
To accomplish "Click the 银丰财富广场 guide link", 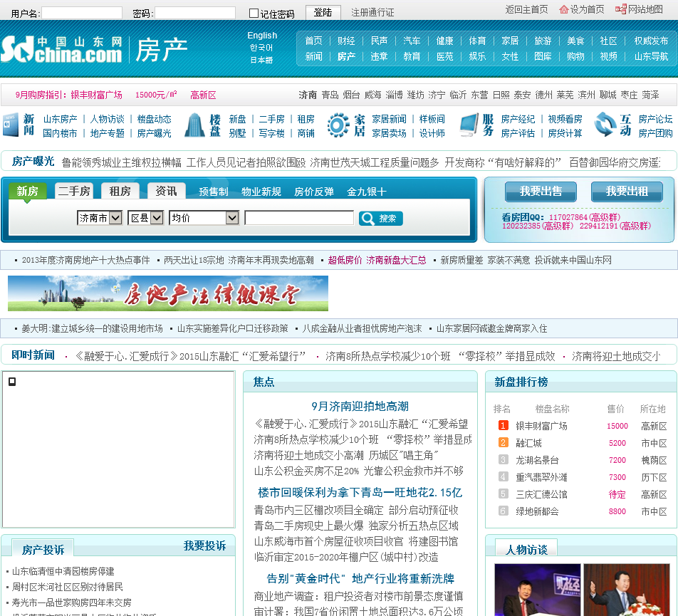I will tap(96, 95).
